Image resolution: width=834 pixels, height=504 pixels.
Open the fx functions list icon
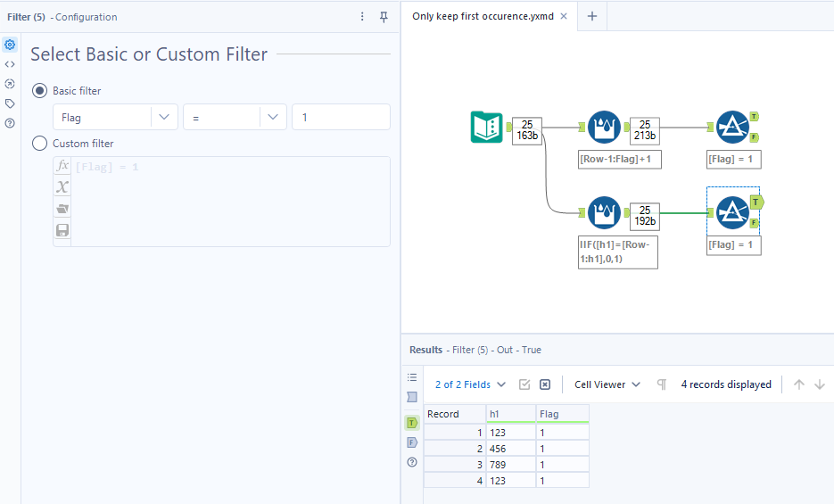tap(62, 167)
